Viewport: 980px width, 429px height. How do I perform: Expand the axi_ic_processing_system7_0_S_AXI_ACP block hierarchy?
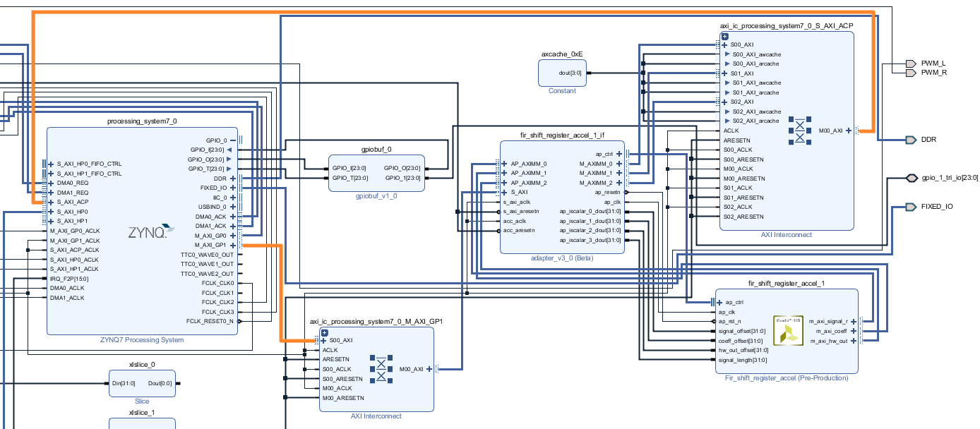point(724,36)
